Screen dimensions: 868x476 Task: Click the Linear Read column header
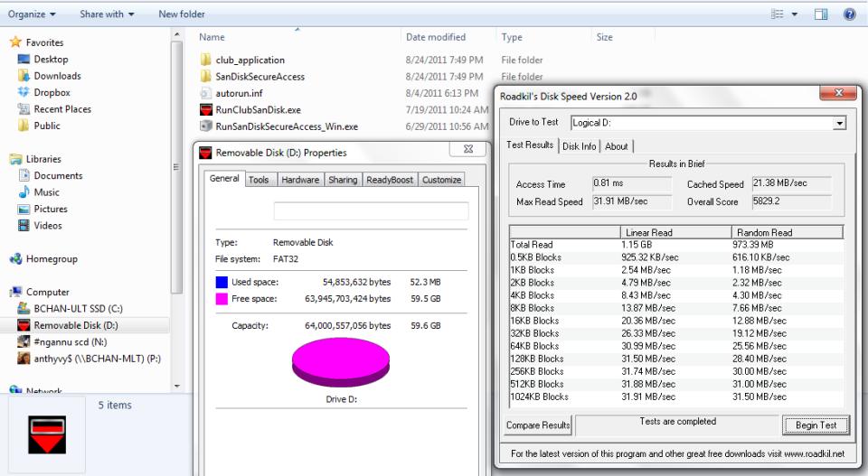676,232
